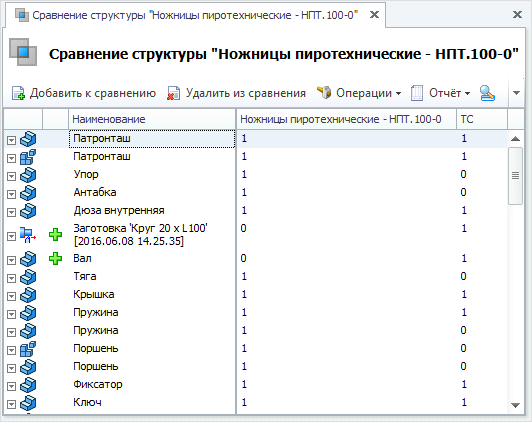This screenshot has width=532, height=422.
Task: Select the Антабка row name
Action: pyautogui.click(x=95, y=192)
